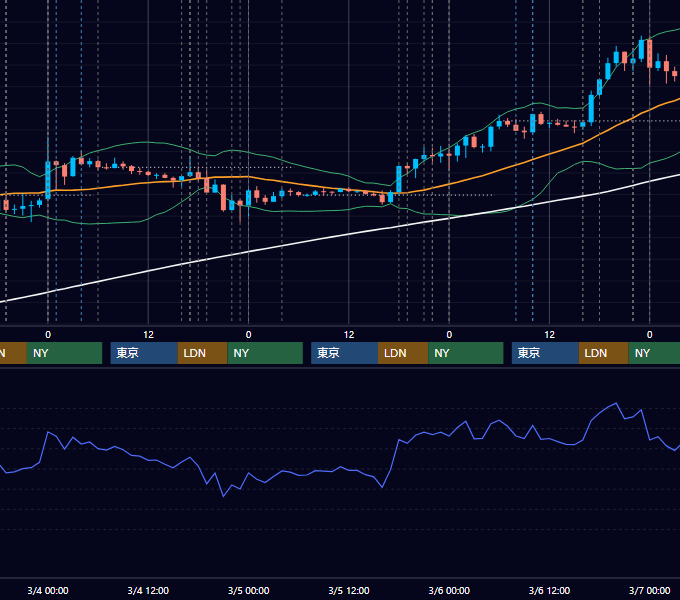Click the 3/4 00:00 time axis label

[48, 590]
